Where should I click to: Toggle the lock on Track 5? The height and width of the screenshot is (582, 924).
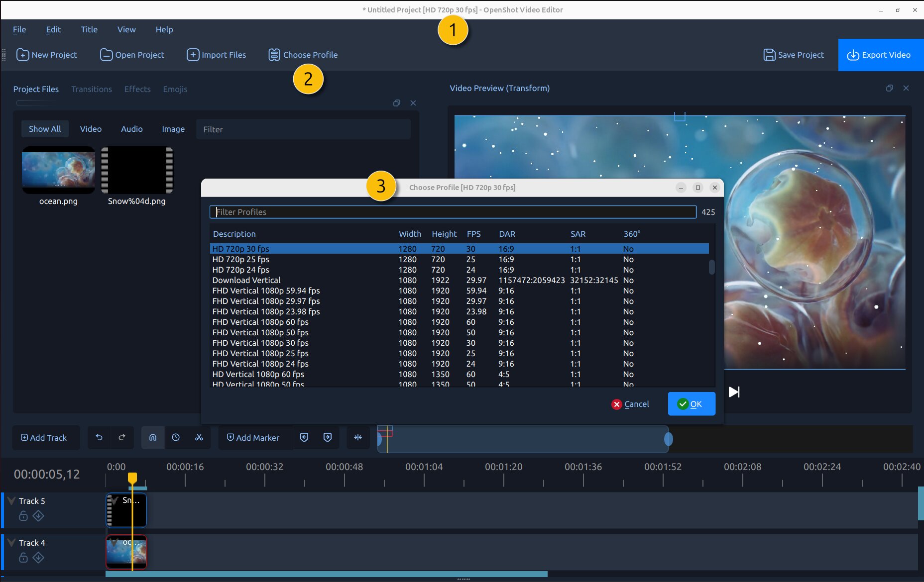tap(23, 516)
